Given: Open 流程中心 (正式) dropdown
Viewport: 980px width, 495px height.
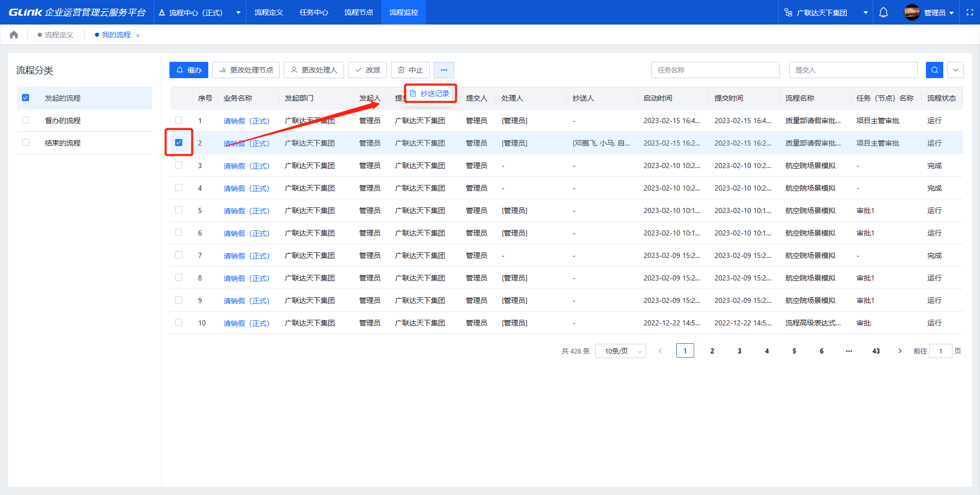Looking at the screenshot, I should [x=200, y=12].
